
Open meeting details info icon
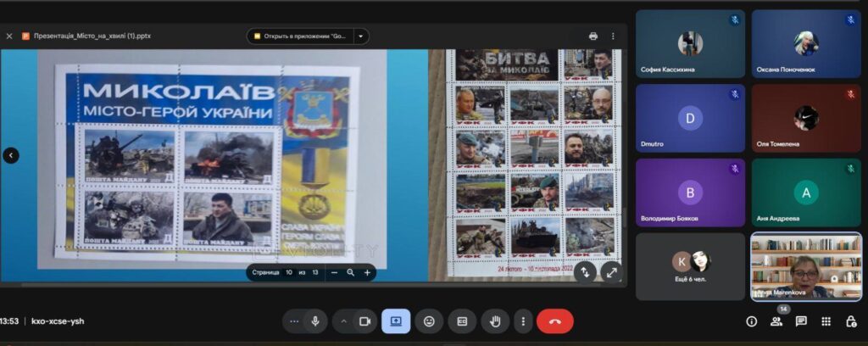751,321
